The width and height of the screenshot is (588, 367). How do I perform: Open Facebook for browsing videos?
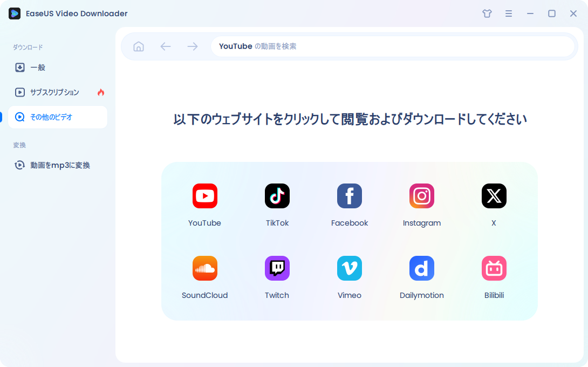point(350,196)
